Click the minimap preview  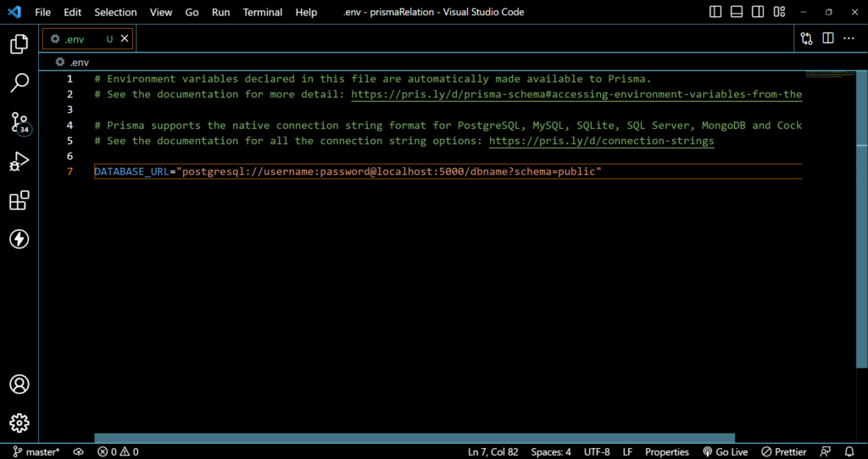[x=831, y=75]
